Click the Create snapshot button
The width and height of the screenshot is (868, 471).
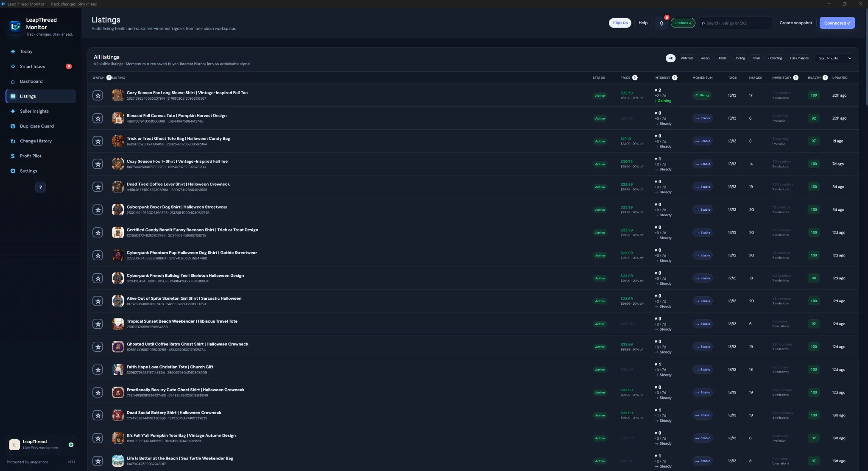coord(795,23)
